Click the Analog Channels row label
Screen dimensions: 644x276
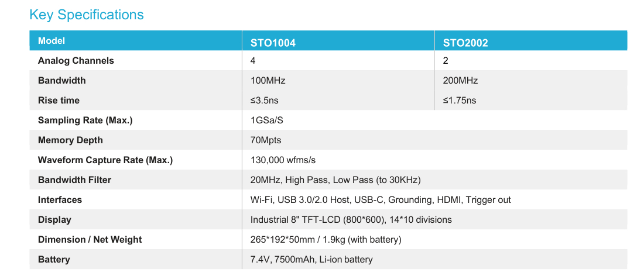(x=76, y=61)
